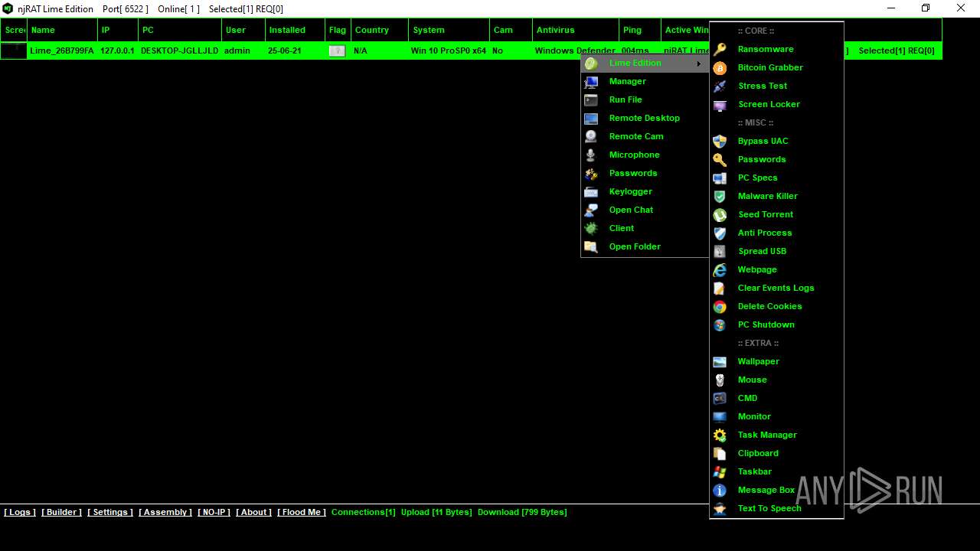The height and width of the screenshot is (551, 980).
Task: Sort by the Installed column header
Action: coord(296,30)
